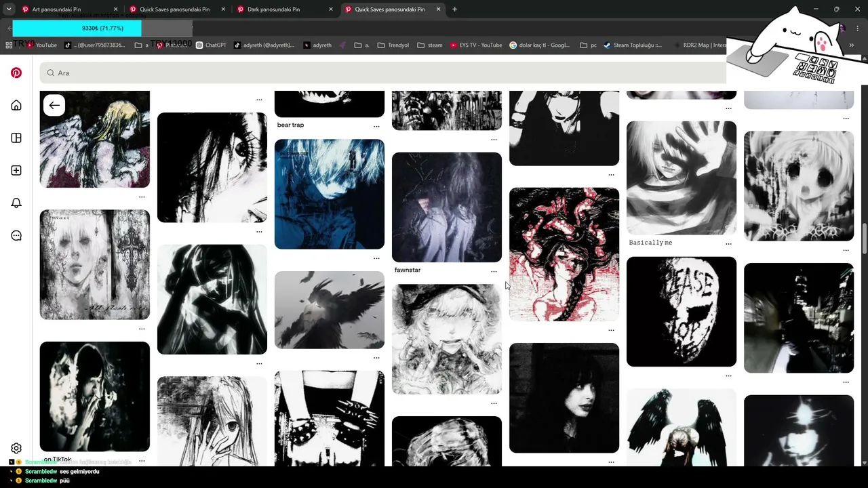868x488 pixels.
Task: Open more options for fawnstar pin
Action: [494, 271]
